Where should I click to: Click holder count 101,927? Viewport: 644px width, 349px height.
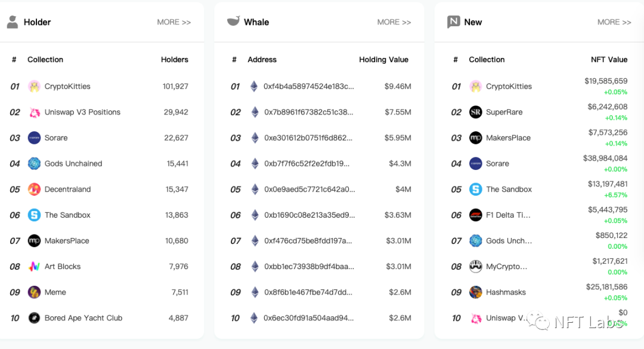pyautogui.click(x=175, y=87)
